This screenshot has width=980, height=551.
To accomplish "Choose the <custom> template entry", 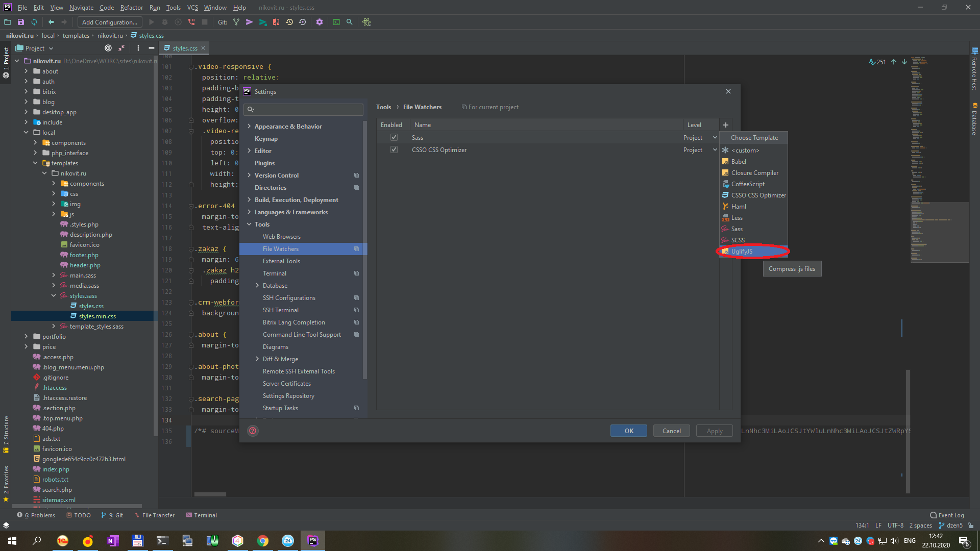I will pyautogui.click(x=753, y=150).
